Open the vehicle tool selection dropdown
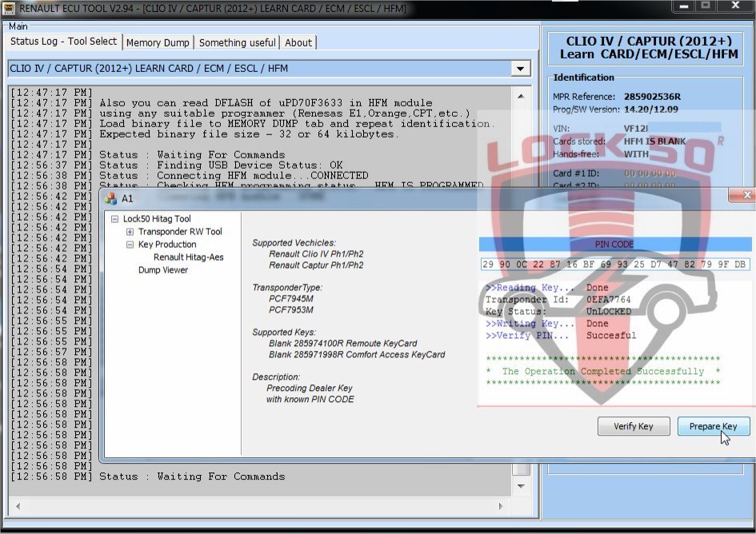This screenshot has width=756, height=534. [x=522, y=69]
